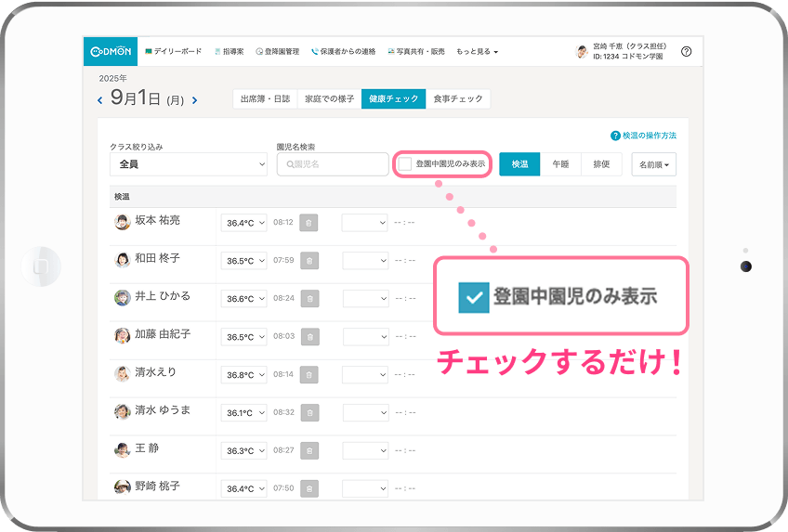Enable 登園中園児のみ表示 checkbox

[x=406, y=164]
